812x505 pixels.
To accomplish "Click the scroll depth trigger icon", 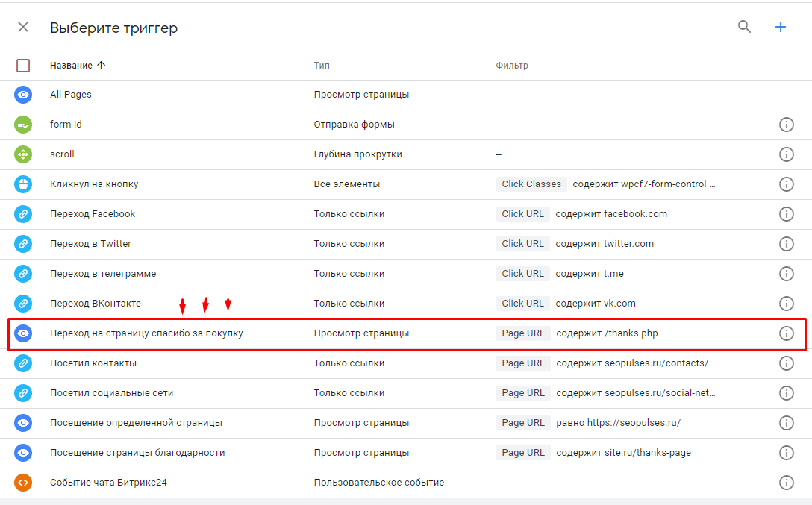I will (x=23, y=154).
